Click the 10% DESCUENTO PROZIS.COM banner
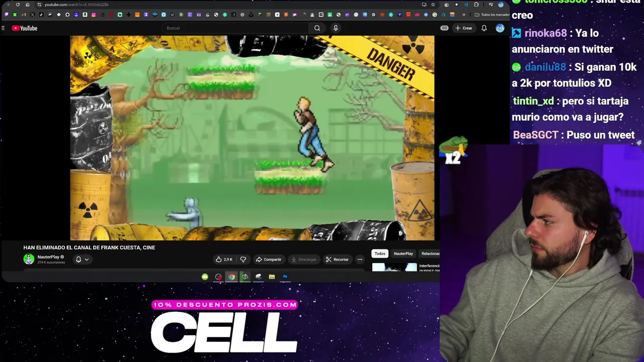The width and height of the screenshot is (644, 362). 224,304
